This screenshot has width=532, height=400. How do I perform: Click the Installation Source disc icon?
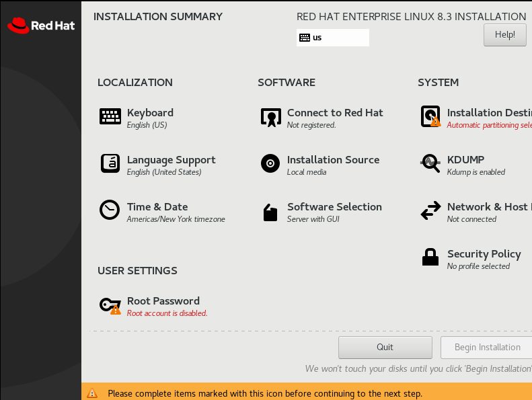(270, 163)
